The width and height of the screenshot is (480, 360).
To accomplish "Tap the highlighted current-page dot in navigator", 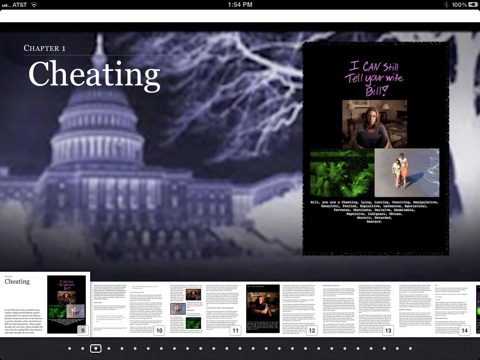I will click(96, 349).
